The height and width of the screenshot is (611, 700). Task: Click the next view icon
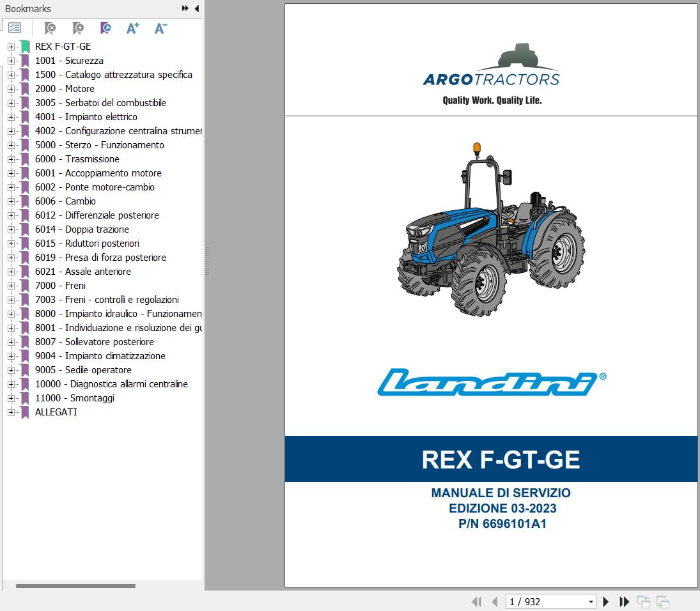(x=662, y=601)
